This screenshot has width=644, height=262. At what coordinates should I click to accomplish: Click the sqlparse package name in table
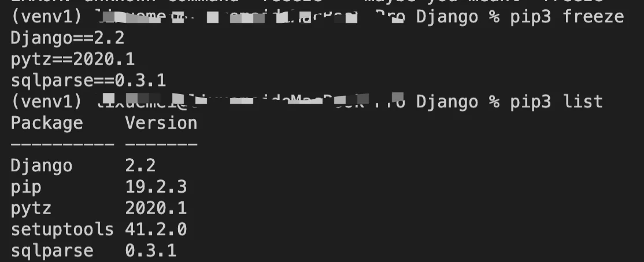[52, 251]
